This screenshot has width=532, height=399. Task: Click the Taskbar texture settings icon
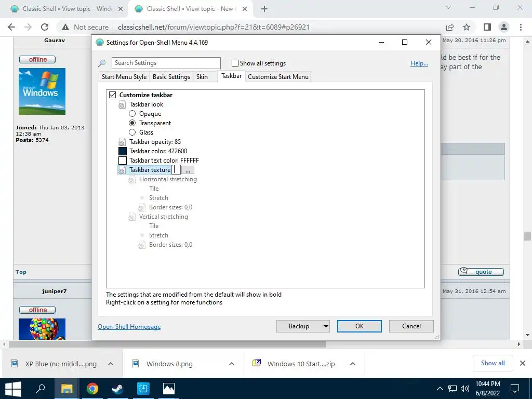click(x=122, y=170)
